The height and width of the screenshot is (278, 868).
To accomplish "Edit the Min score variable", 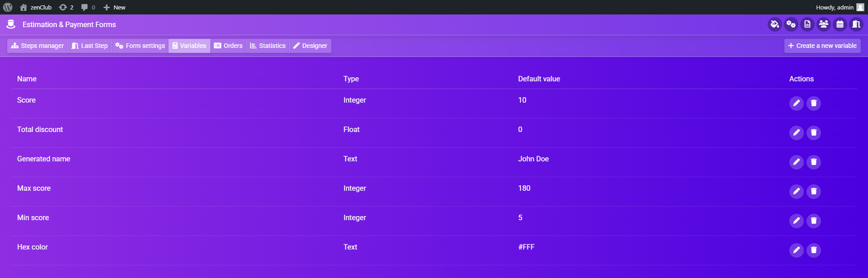I will coord(797,221).
